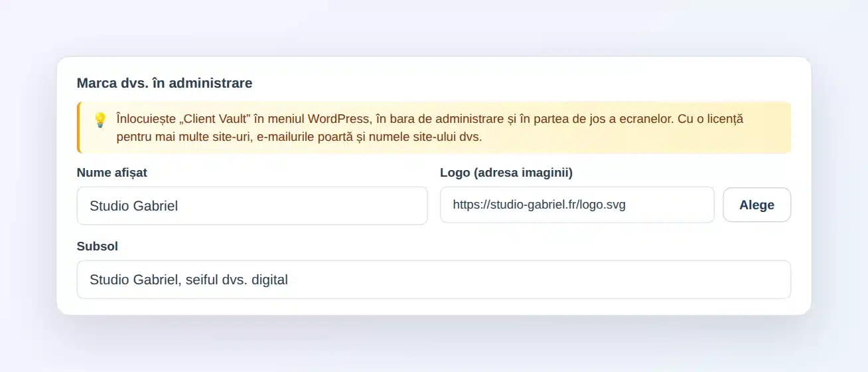Click the 'Marca dvs. în administrare' heading
868x372 pixels.
pos(165,83)
